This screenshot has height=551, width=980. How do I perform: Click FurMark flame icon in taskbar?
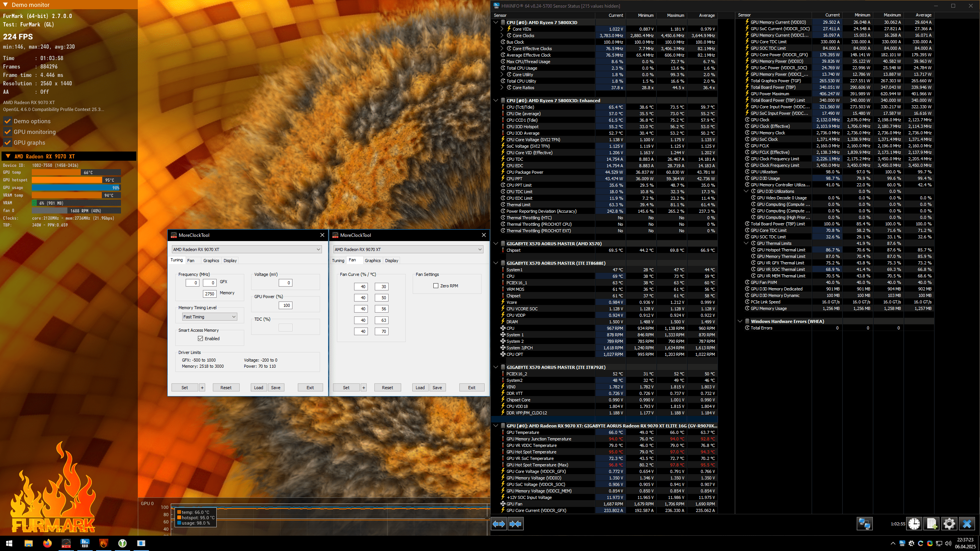103,543
